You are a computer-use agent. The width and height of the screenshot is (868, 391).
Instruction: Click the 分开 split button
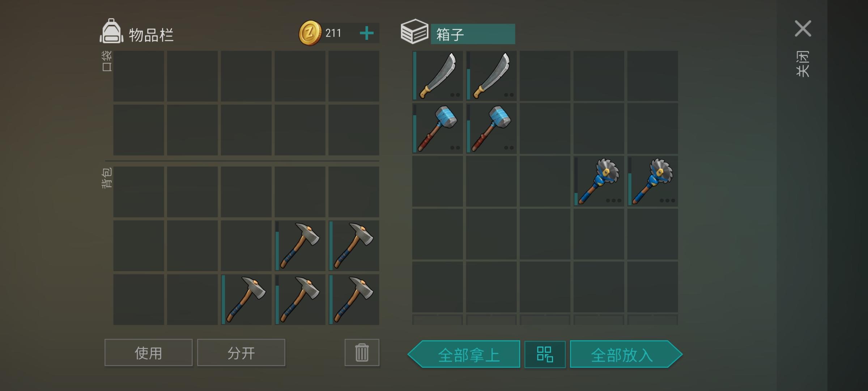(x=241, y=352)
